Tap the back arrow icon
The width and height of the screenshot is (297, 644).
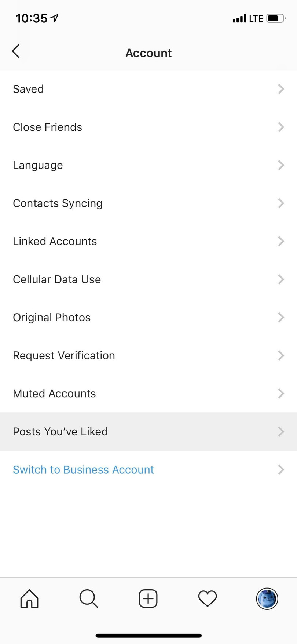point(16,51)
